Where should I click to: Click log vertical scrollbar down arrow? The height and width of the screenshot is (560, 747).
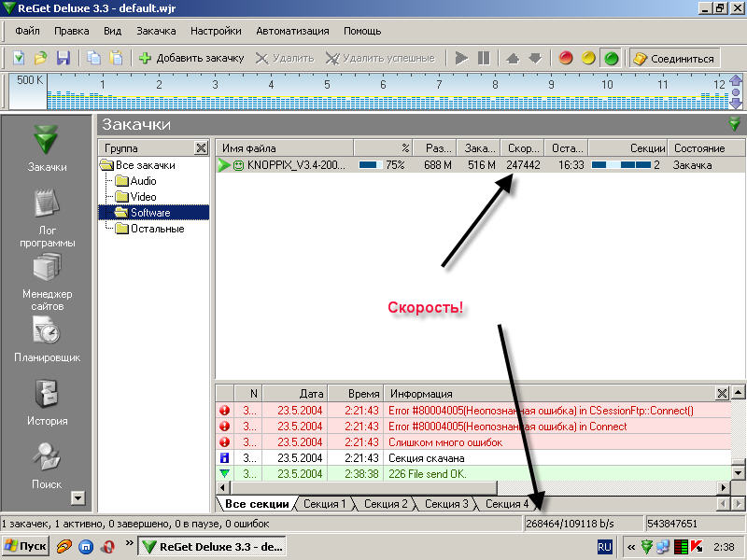[738, 473]
